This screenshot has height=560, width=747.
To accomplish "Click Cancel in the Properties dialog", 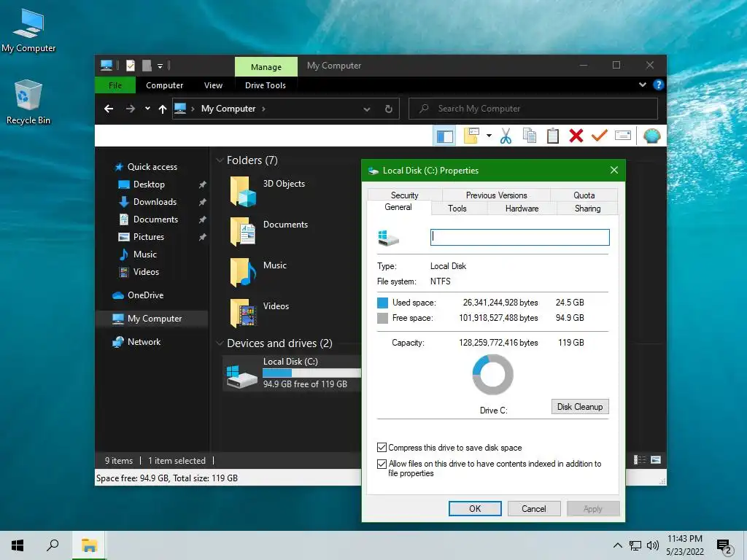I will (533, 508).
